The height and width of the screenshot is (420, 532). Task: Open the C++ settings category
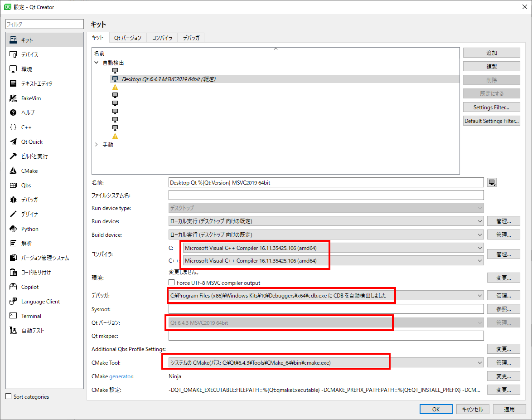pos(44,127)
